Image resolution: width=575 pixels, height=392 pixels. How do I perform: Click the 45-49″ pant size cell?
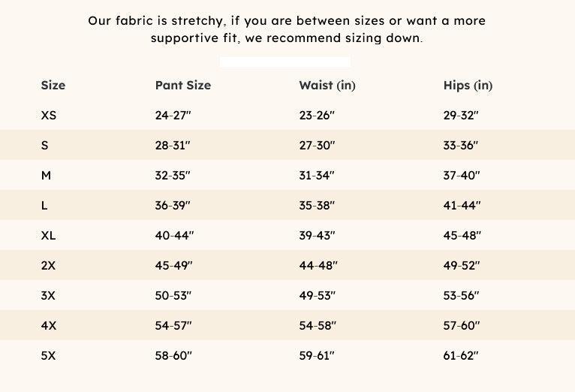(x=174, y=266)
